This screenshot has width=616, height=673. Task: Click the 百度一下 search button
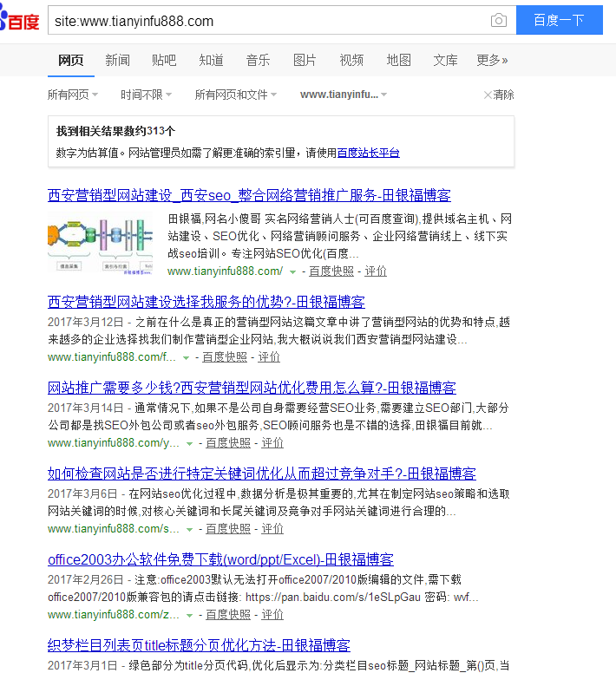pos(560,20)
